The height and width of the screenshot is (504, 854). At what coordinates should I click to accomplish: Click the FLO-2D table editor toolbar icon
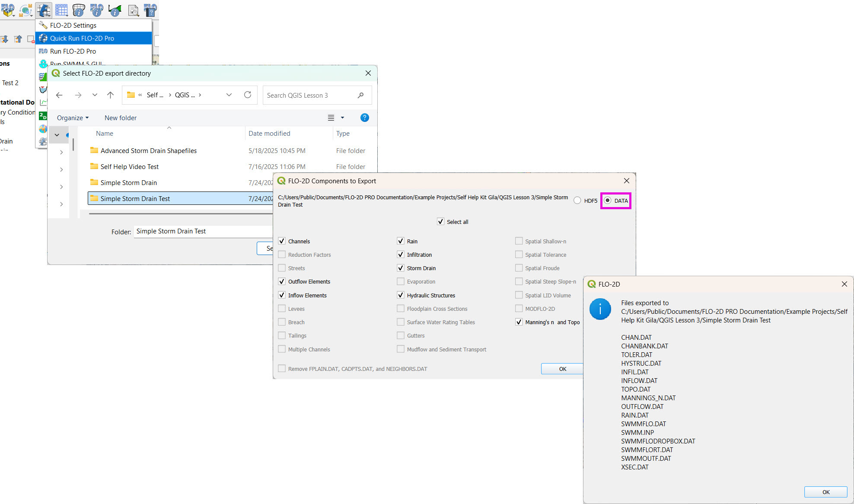[x=61, y=10]
